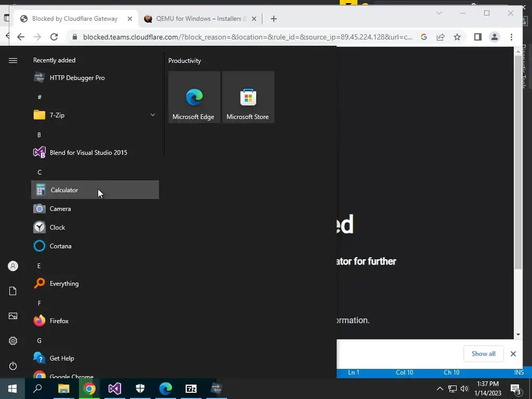This screenshot has height=399, width=532.
Task: Open File Explorer from the taskbar
Action: click(63, 389)
